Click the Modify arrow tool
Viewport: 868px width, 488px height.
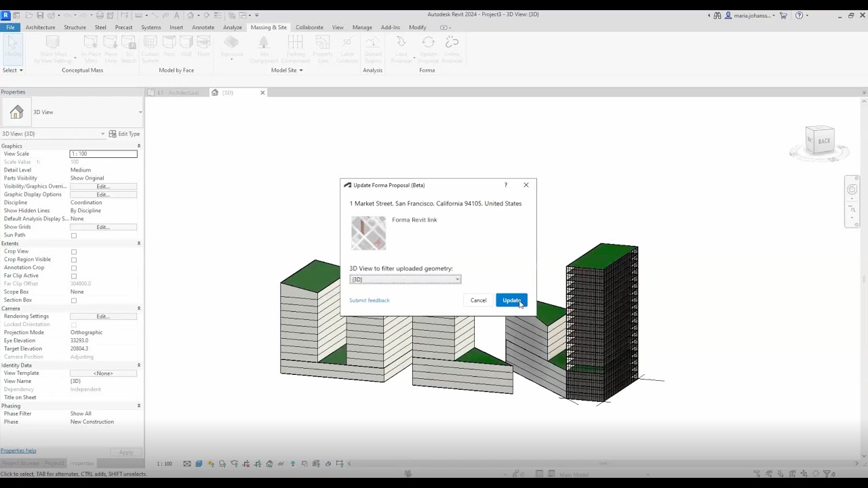coord(12,48)
